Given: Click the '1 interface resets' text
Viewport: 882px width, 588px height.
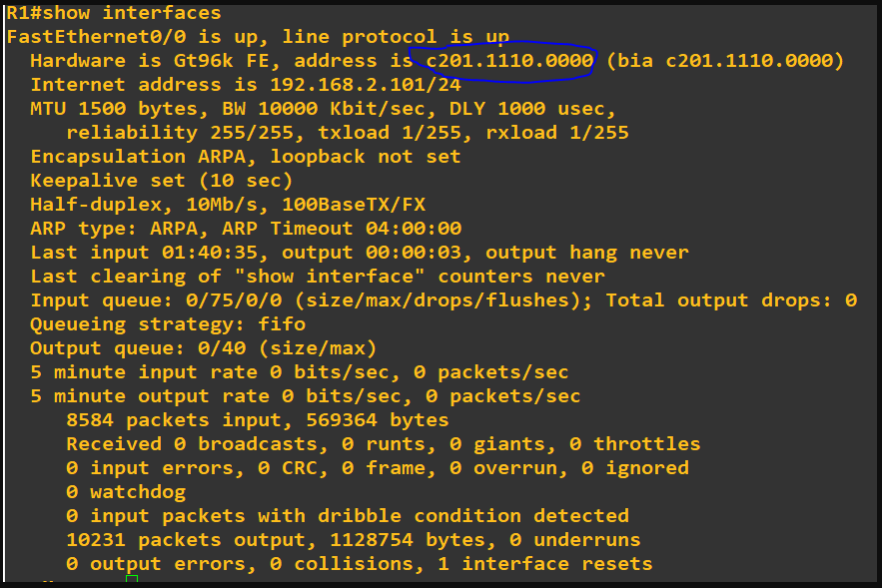Looking at the screenshot, I should pyautogui.click(x=545, y=564).
